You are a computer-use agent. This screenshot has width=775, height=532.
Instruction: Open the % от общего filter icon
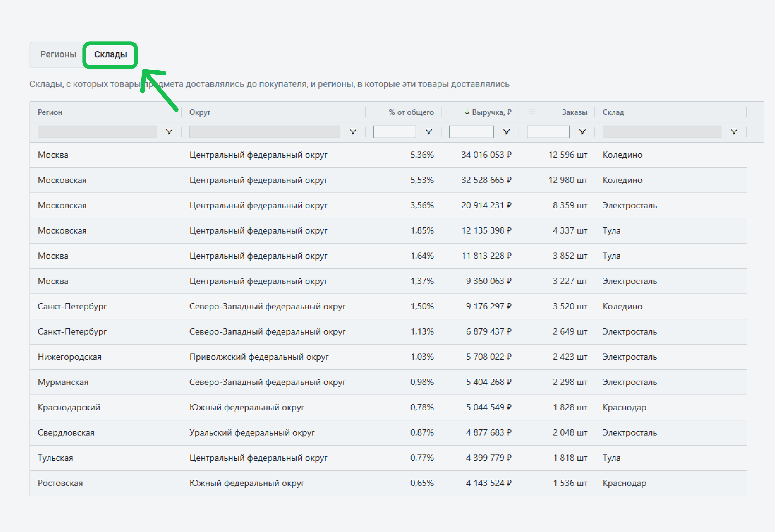(429, 132)
